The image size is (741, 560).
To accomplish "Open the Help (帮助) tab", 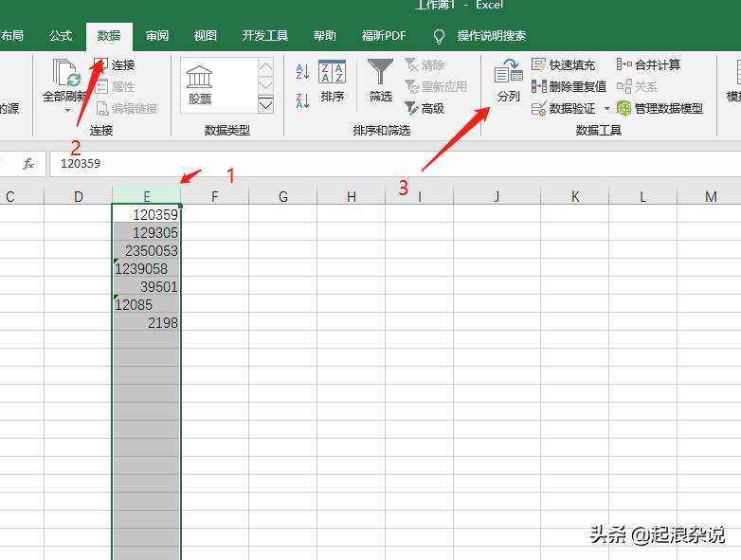I will [x=325, y=36].
